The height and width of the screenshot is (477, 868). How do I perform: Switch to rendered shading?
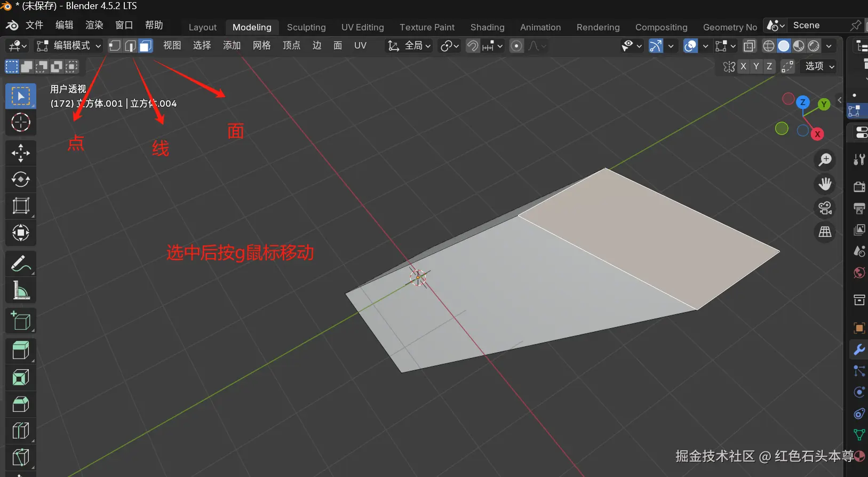pos(814,46)
